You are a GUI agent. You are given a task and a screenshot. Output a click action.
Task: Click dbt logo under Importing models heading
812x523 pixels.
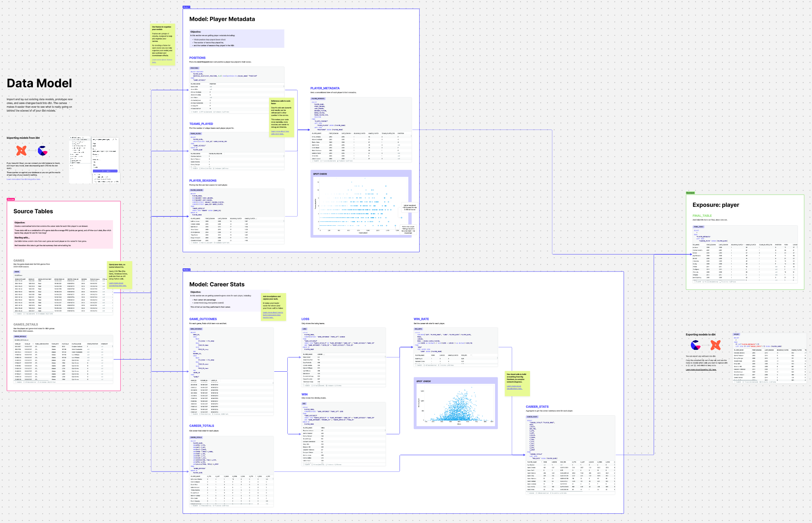click(21, 151)
